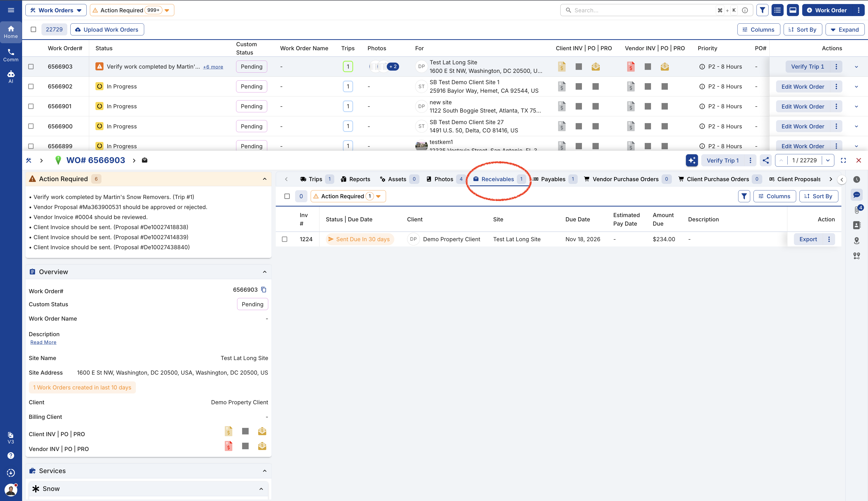Select checkbox for work order 6566901
Viewport: 868px width, 501px height.
(x=31, y=106)
